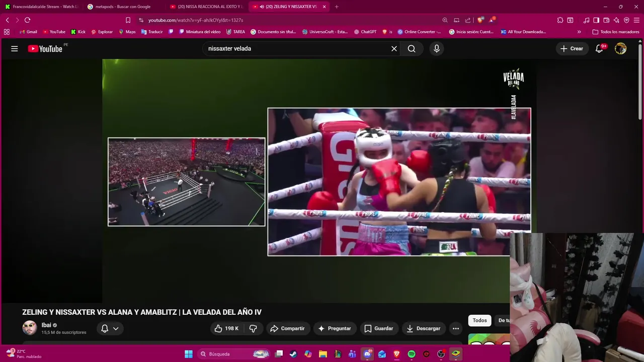The width and height of the screenshot is (644, 362).
Task: Run search with magnifying glass button
Action: [x=412, y=49]
